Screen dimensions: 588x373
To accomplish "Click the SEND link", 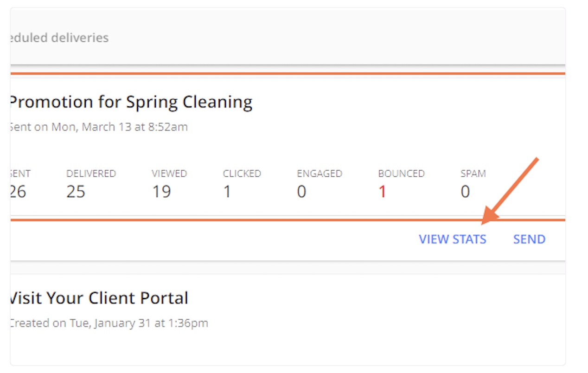I will coord(529,239).
